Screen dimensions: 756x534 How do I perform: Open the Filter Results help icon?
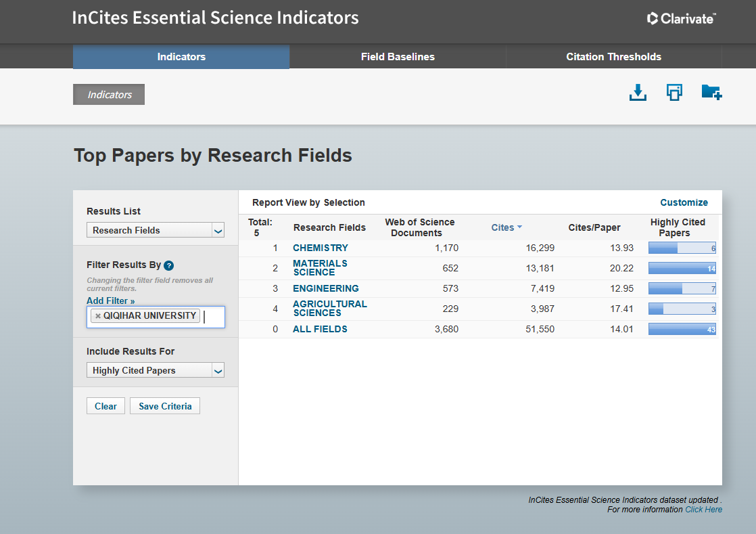tap(169, 265)
